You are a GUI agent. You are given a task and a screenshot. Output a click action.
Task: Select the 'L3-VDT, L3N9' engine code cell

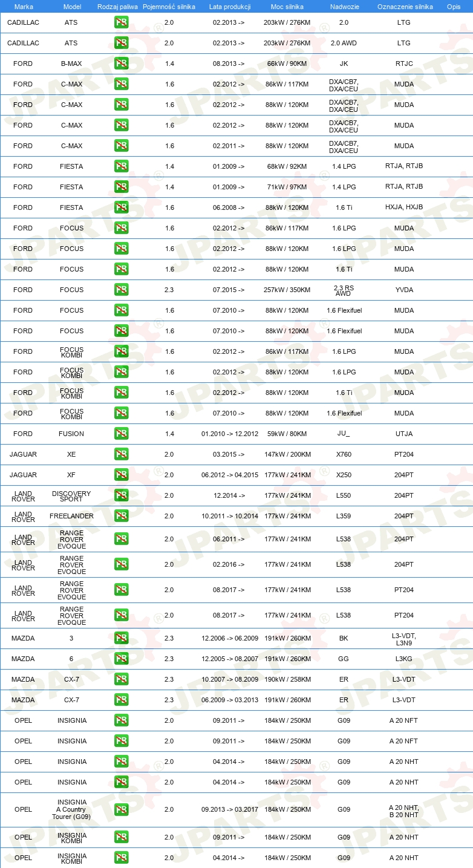tap(404, 638)
